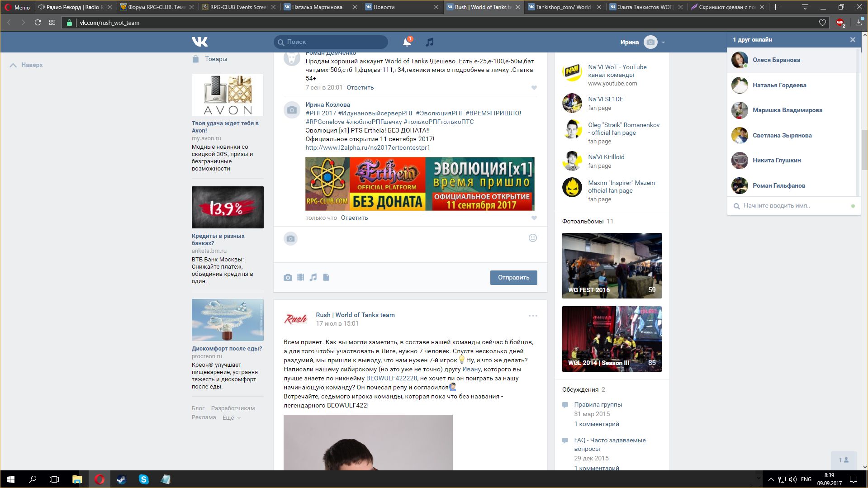Click the comment text input area
Image resolution: width=868 pixels, height=488 pixels.
410,244
